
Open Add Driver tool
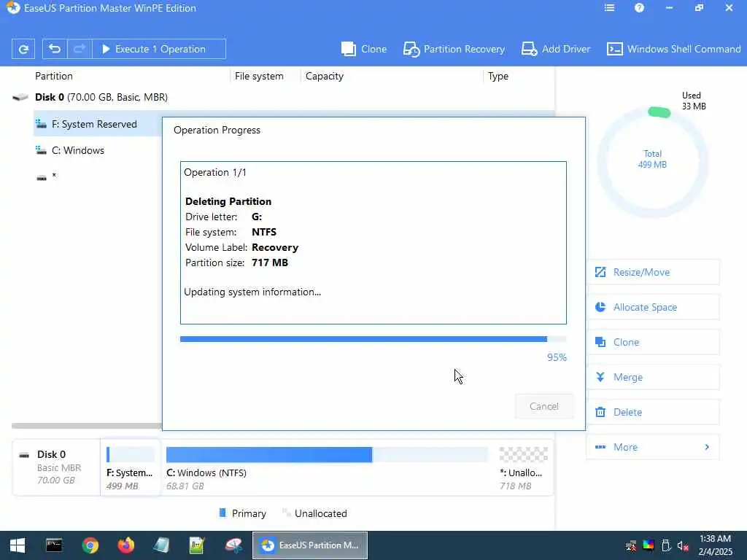click(x=555, y=49)
